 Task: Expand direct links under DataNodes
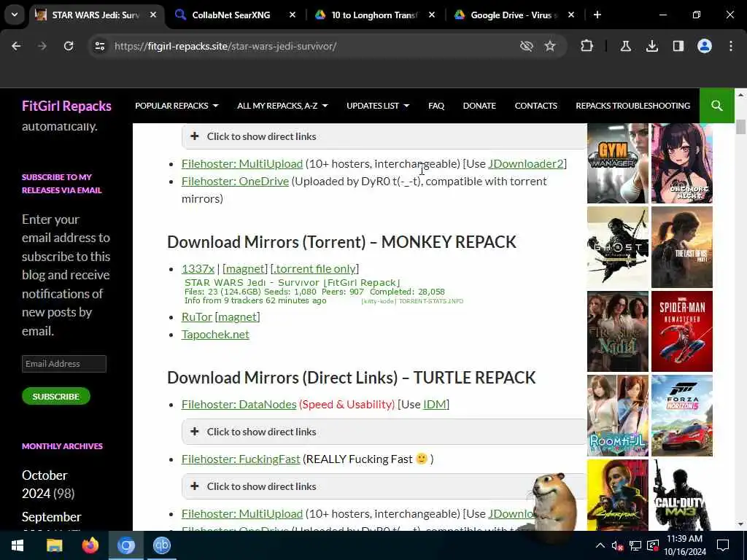click(384, 432)
